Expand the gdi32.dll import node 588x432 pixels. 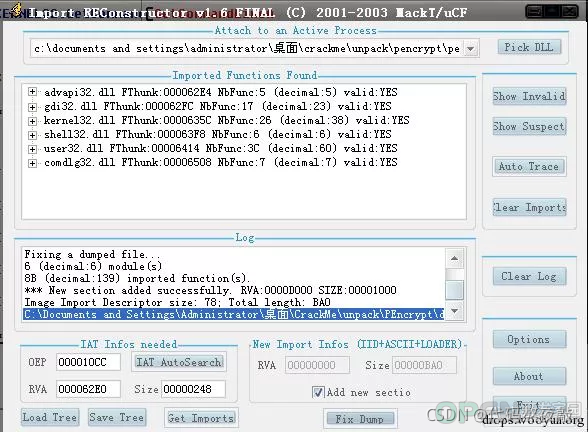tap(32, 107)
